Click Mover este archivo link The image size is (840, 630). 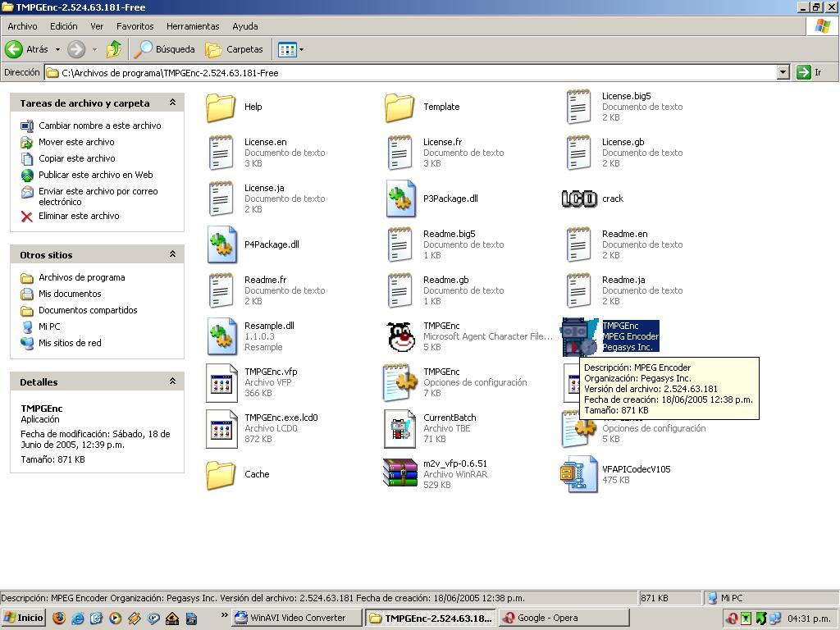[76, 142]
